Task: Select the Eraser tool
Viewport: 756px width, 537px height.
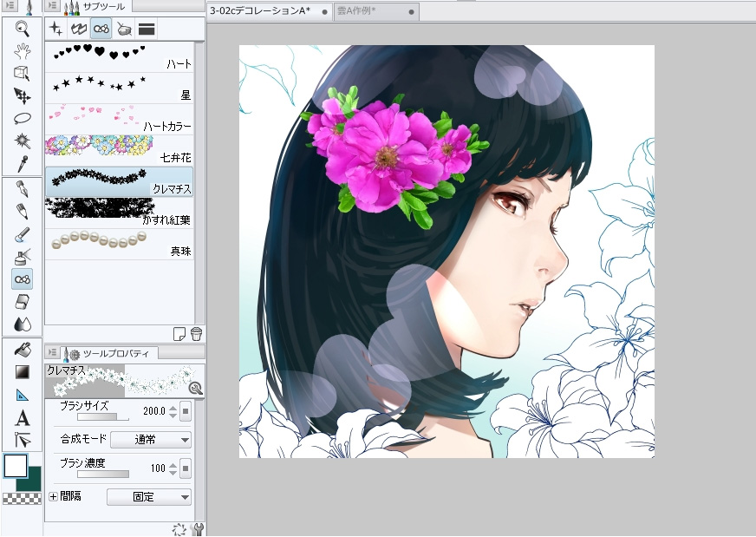Action: (23, 302)
